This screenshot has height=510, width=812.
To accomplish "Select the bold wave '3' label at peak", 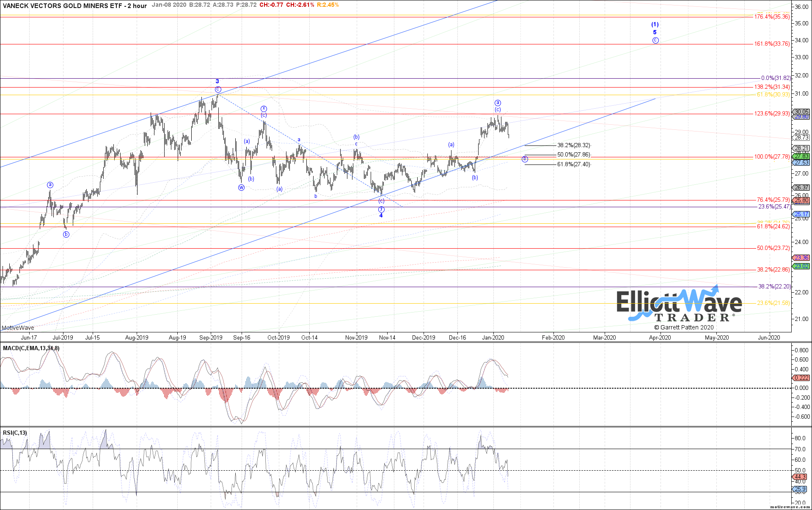I will tap(217, 82).
